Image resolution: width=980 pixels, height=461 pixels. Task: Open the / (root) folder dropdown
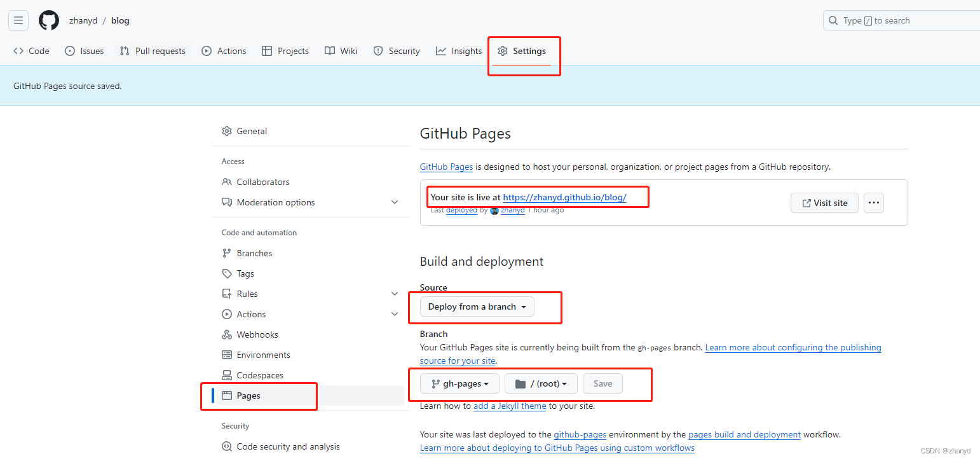[541, 383]
